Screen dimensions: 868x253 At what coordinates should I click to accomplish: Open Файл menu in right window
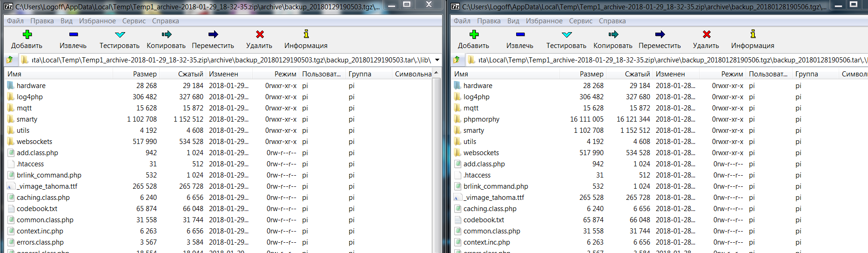[462, 21]
